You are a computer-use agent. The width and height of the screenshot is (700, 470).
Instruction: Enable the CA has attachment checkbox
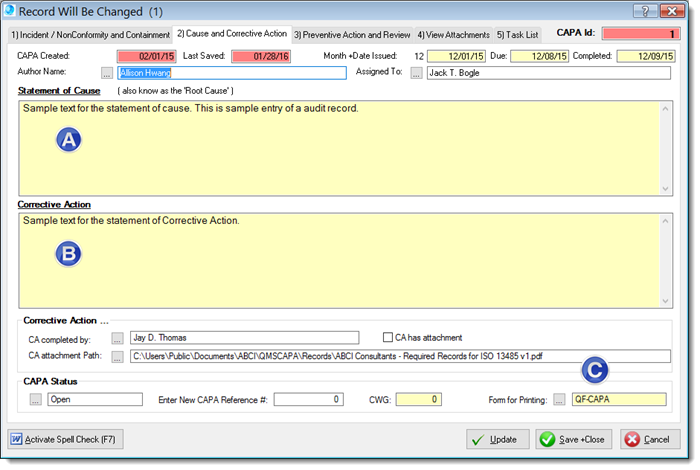click(389, 338)
